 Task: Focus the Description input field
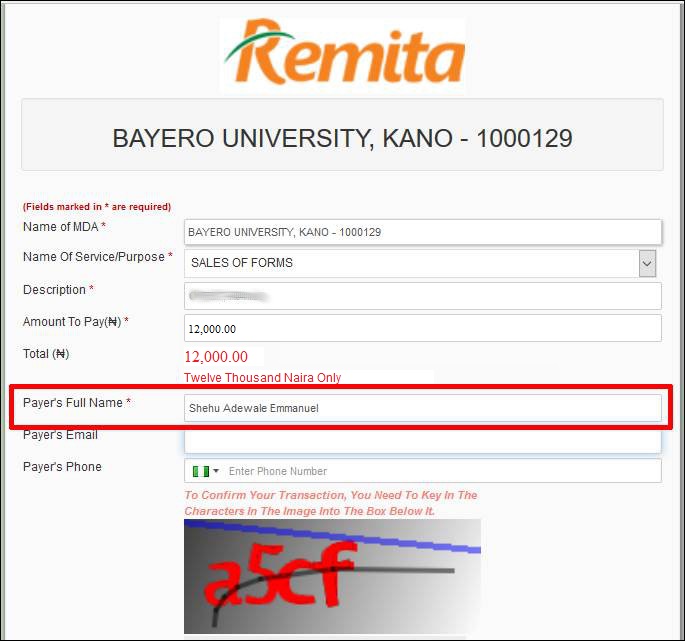[422, 296]
